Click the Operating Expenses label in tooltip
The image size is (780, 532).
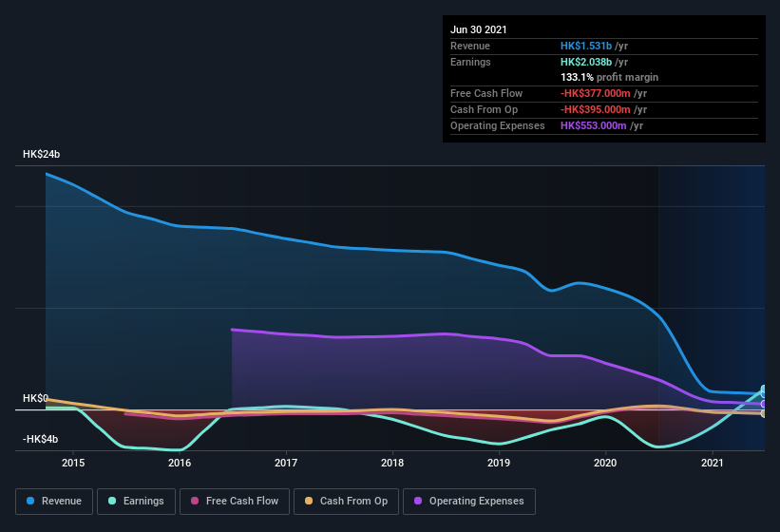(498, 125)
